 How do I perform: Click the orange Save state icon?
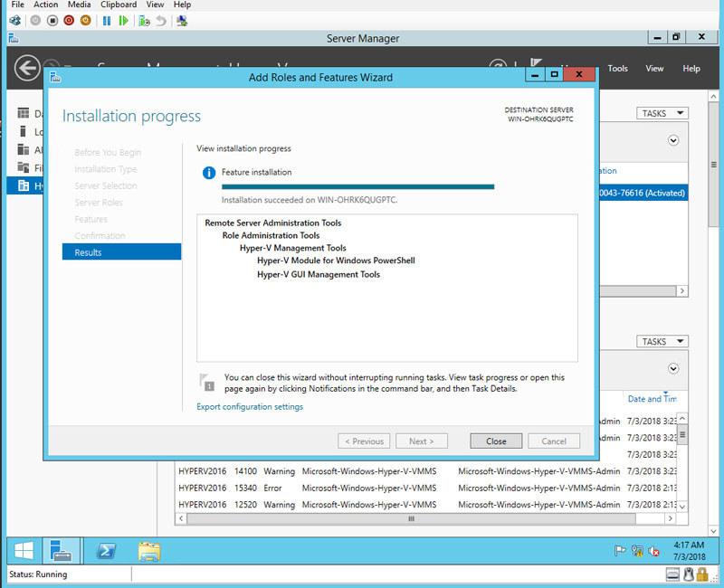(x=85, y=20)
